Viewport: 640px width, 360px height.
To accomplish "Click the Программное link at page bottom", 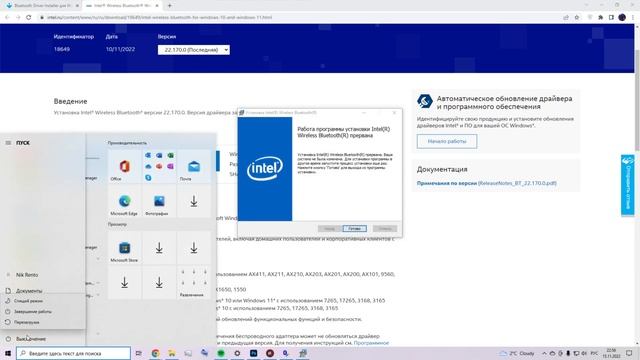I will coord(371,343).
